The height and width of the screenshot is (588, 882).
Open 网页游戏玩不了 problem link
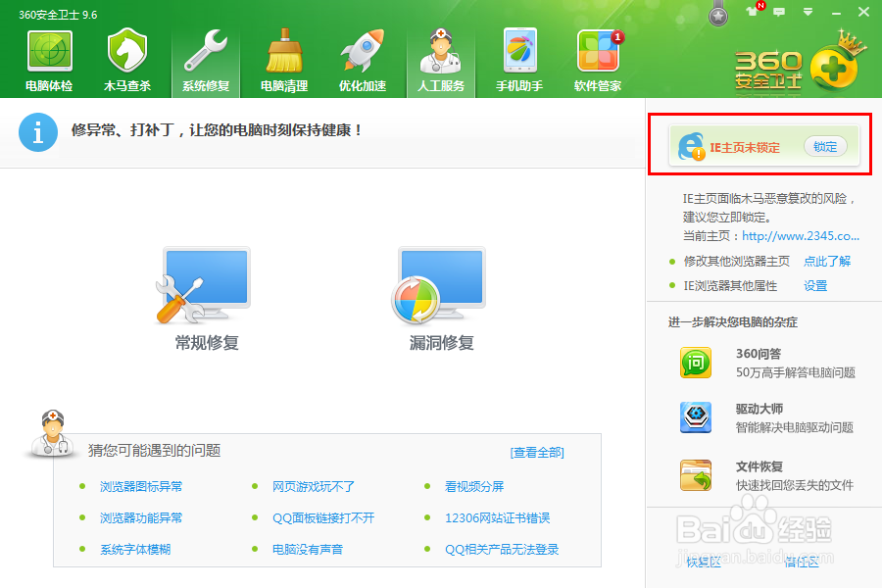coord(314,487)
